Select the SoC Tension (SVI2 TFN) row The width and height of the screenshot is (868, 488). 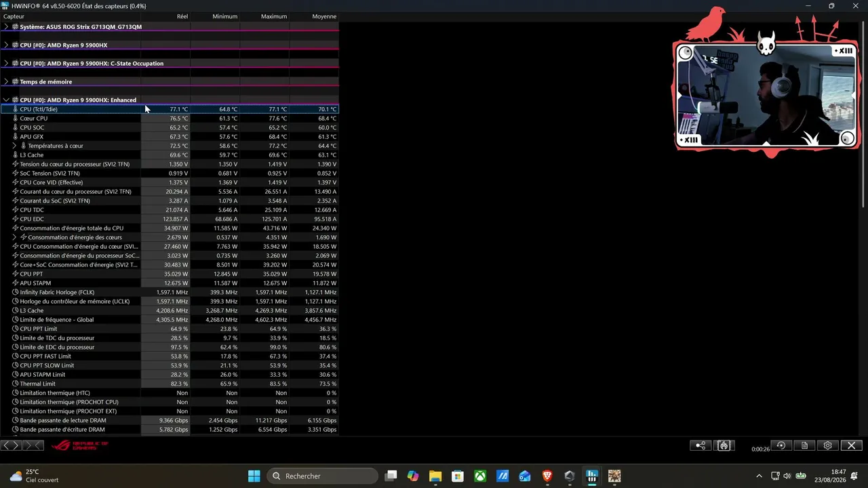click(x=170, y=174)
